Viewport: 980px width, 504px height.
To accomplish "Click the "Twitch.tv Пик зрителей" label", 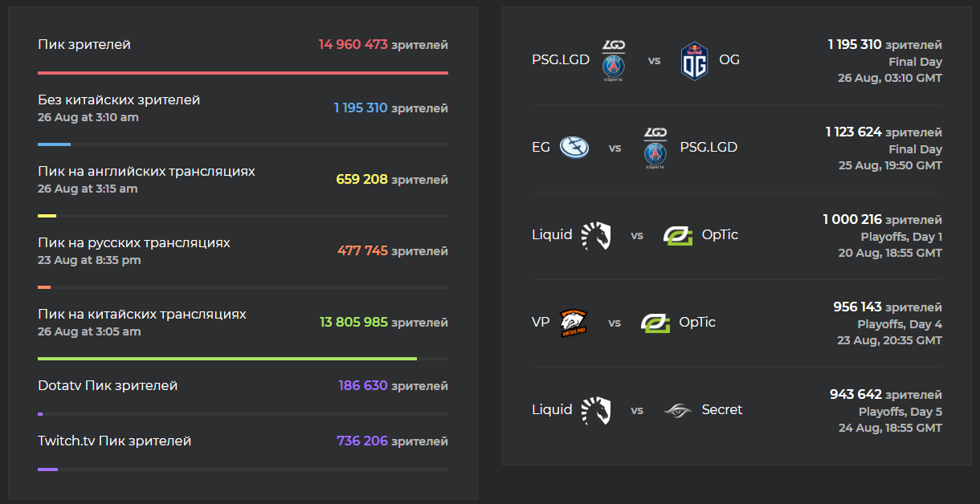I will [x=114, y=441].
